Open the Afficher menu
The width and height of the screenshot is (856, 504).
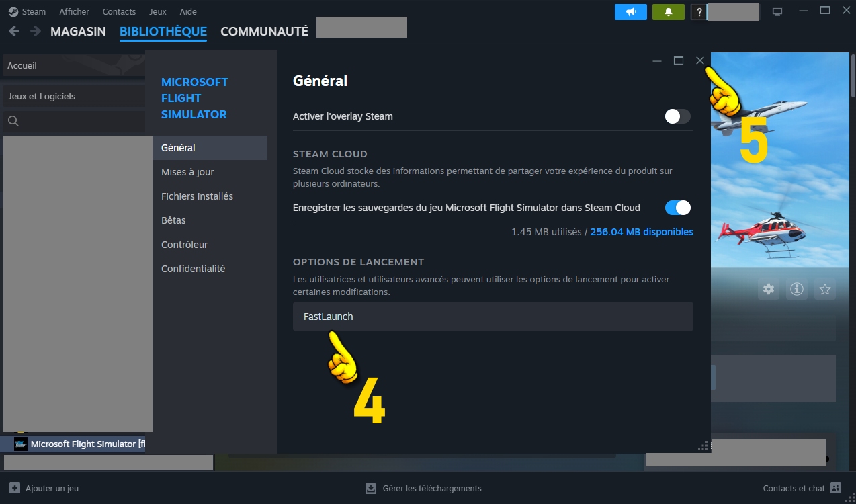pos(74,12)
